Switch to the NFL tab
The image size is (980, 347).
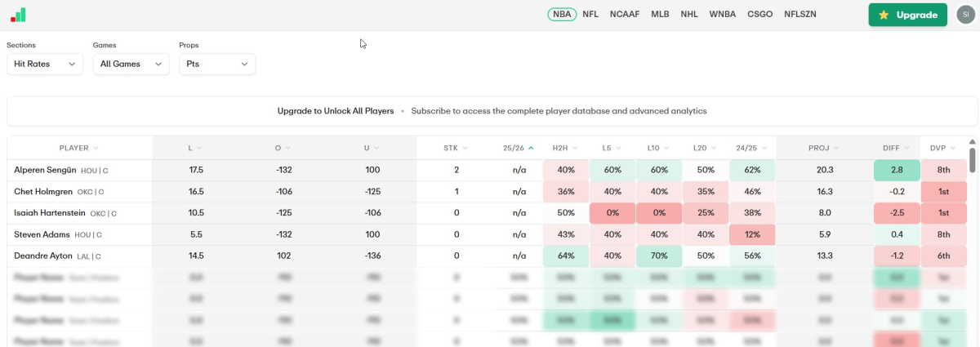pos(590,15)
